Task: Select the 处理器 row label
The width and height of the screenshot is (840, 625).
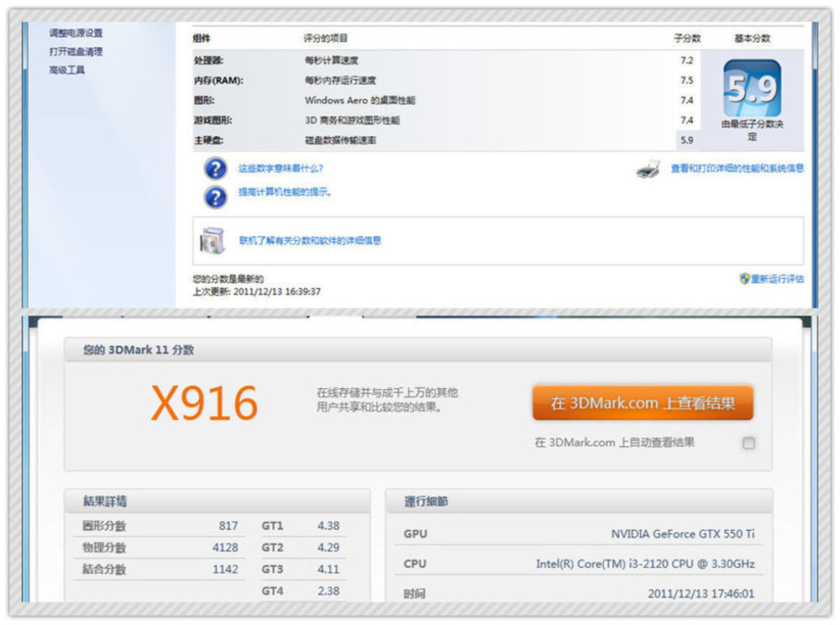Action: (x=209, y=60)
